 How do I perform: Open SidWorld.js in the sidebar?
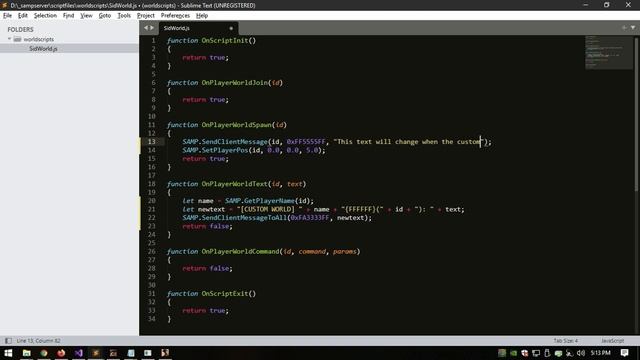tap(43, 49)
